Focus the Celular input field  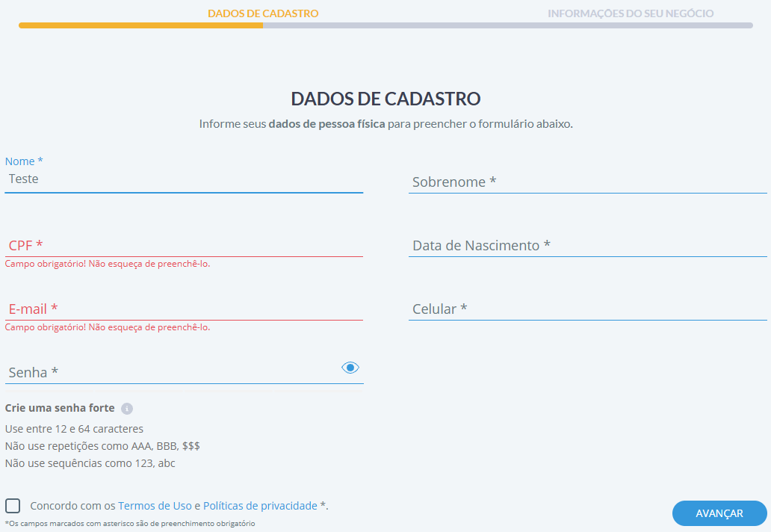[x=587, y=309]
